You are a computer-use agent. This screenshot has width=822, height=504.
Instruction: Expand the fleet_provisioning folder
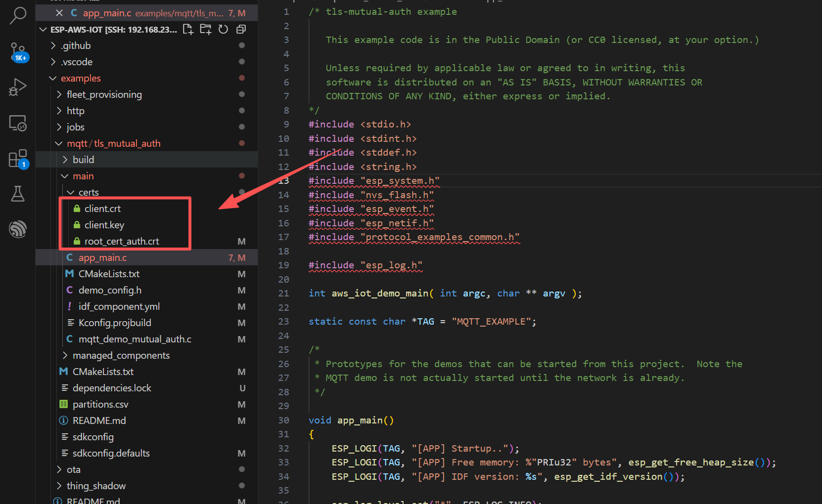pyautogui.click(x=59, y=94)
